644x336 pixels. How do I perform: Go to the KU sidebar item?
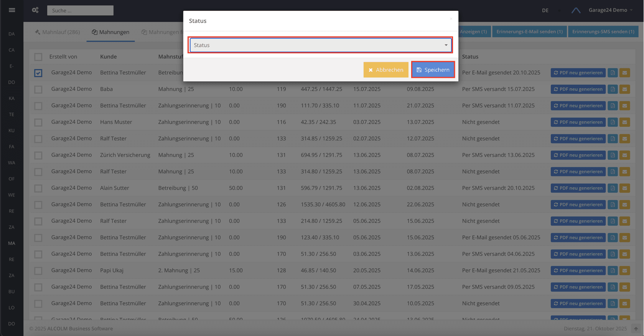pos(12,130)
